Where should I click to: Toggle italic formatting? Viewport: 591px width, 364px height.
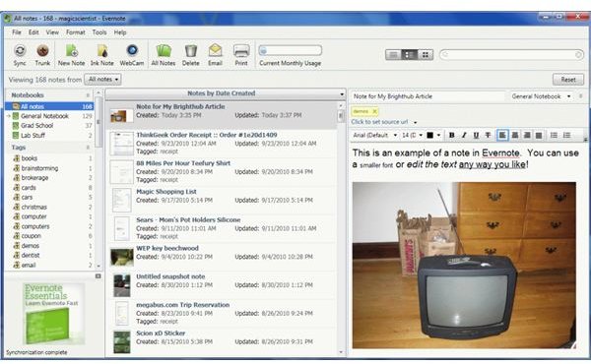464,135
